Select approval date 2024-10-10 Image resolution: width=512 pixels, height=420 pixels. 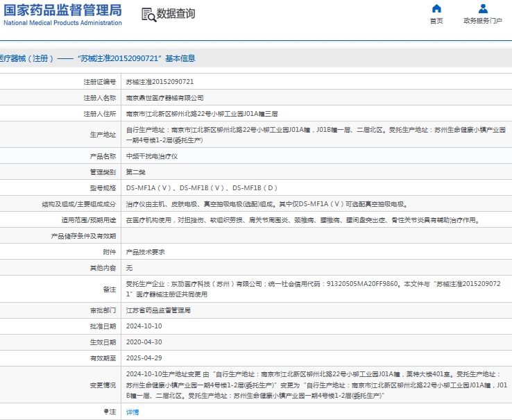pos(144,326)
